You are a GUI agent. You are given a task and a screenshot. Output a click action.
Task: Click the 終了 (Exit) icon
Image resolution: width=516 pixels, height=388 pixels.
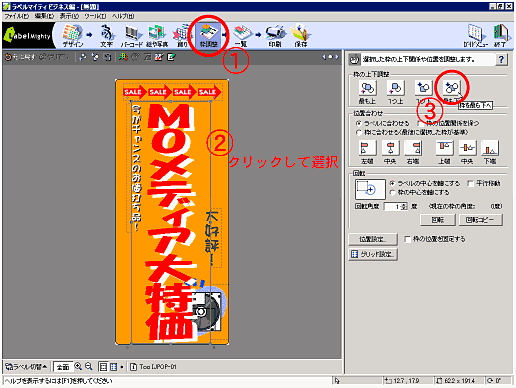500,36
